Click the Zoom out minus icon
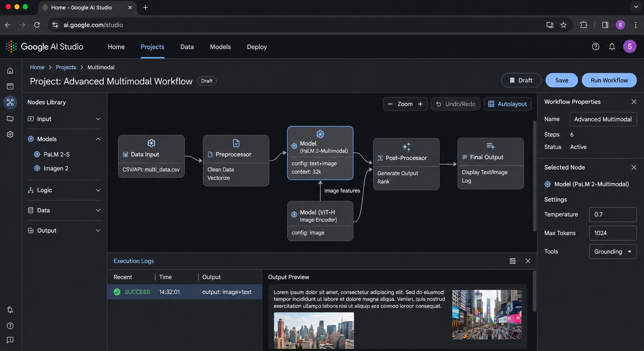Viewport: 644px width, 351px height. [390, 104]
